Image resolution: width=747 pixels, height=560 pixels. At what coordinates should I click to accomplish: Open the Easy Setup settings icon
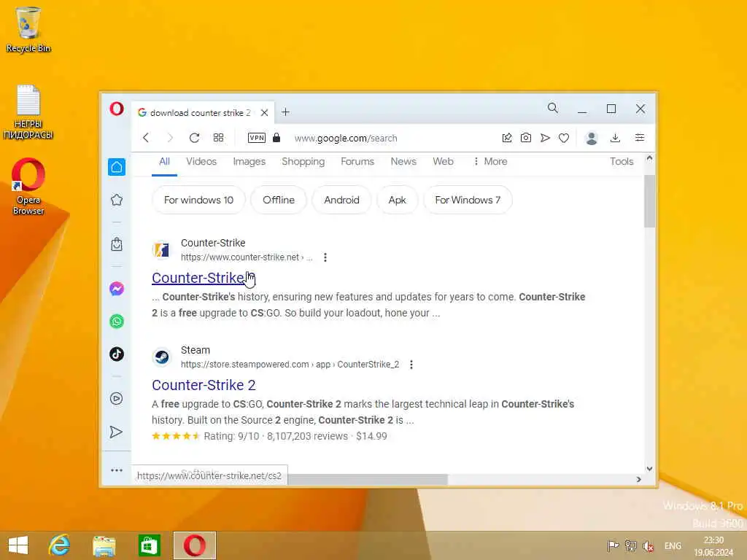[640, 138]
